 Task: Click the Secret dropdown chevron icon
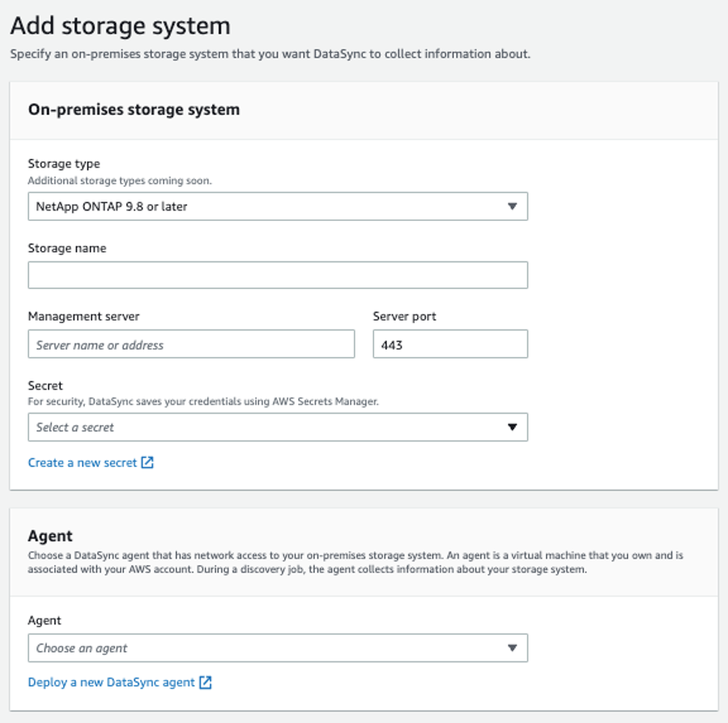(513, 427)
